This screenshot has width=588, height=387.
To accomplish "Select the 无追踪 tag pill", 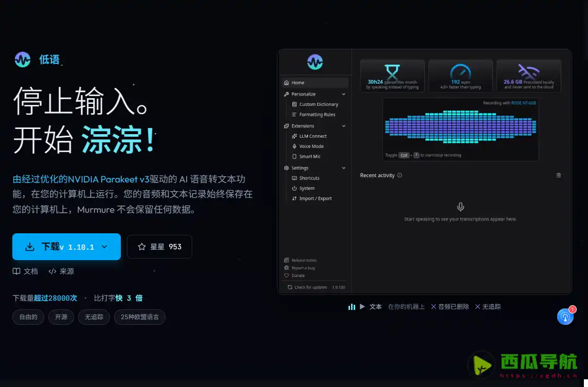I will point(94,317).
